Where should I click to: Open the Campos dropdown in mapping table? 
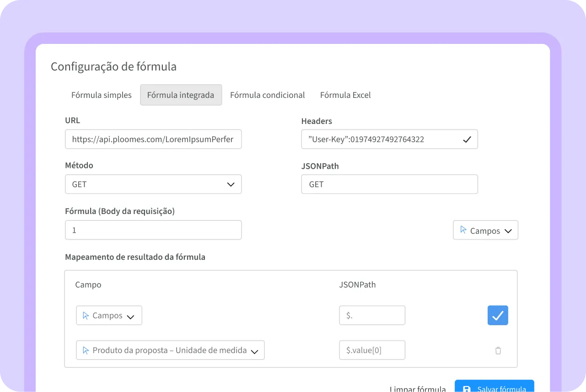(x=109, y=315)
